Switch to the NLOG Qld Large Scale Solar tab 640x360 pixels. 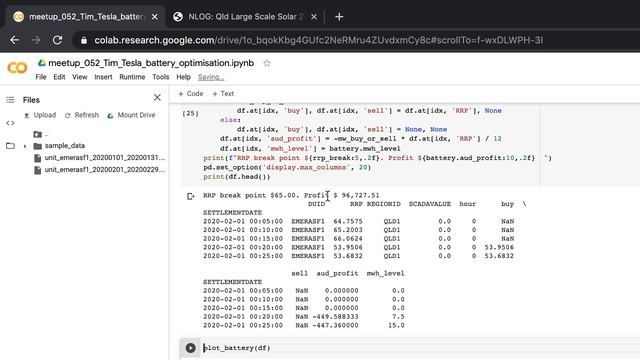245,17
